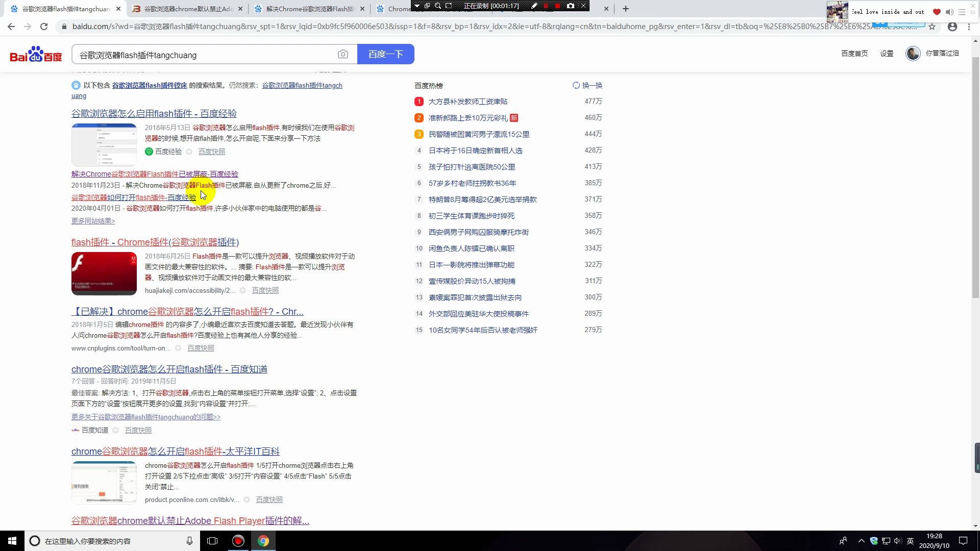Mute the music player speaker icon
Screen dimensions: 980x551
pos(949,12)
